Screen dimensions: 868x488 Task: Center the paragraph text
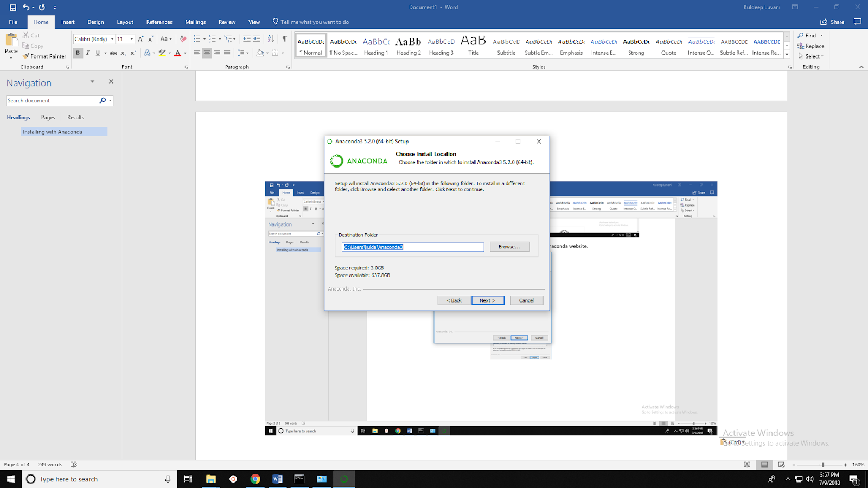[207, 53]
